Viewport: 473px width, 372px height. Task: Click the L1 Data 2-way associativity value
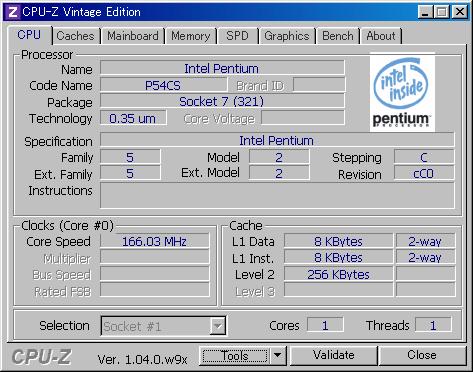[425, 241]
